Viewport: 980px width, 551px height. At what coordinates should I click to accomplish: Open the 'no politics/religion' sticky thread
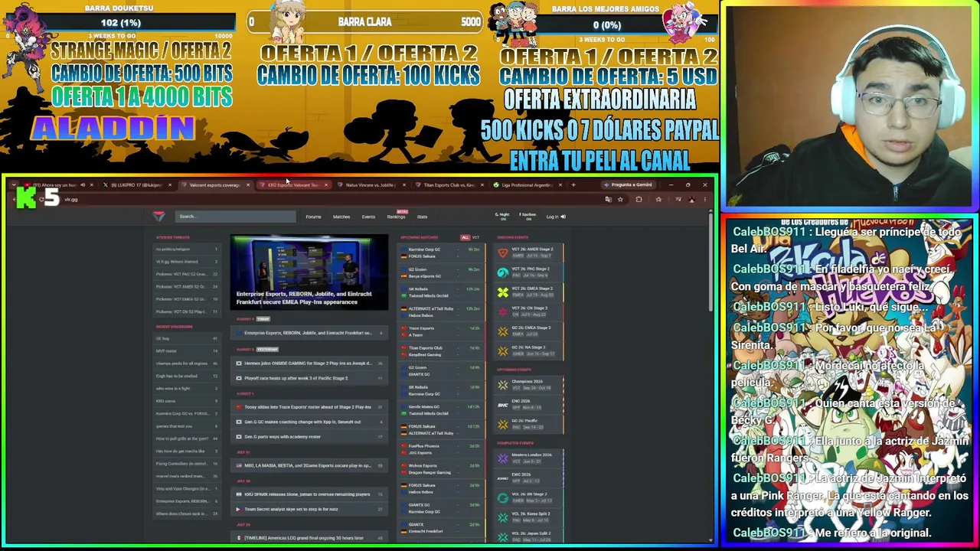(x=187, y=249)
